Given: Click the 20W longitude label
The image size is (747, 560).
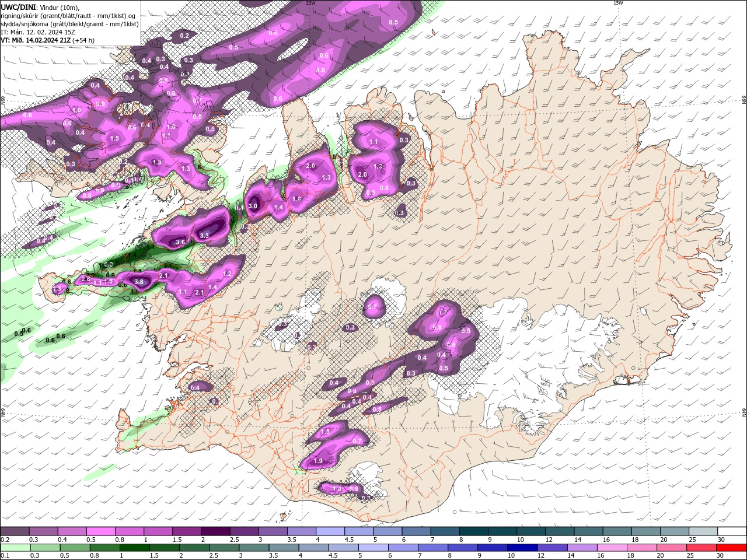Looking at the screenshot, I should coord(310,2).
